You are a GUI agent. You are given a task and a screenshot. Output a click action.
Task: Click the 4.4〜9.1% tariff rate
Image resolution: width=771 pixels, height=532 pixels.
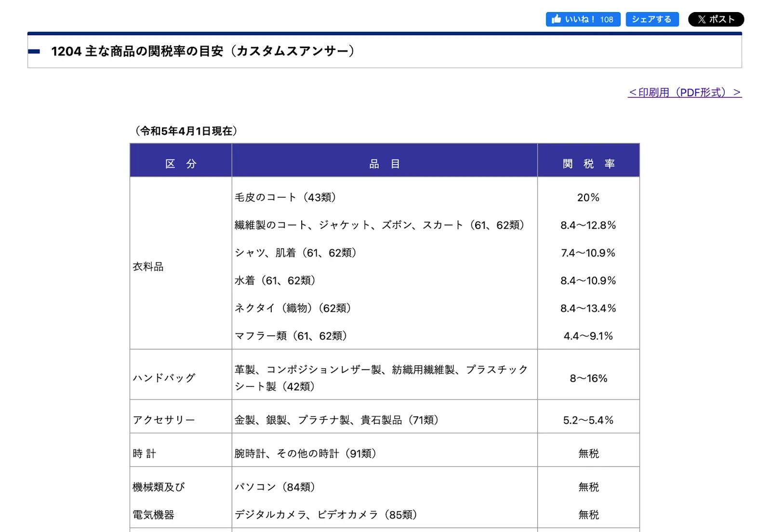(588, 336)
